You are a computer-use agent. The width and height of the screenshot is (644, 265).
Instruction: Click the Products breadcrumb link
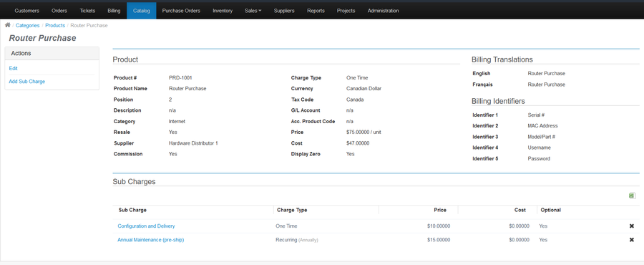[55, 26]
